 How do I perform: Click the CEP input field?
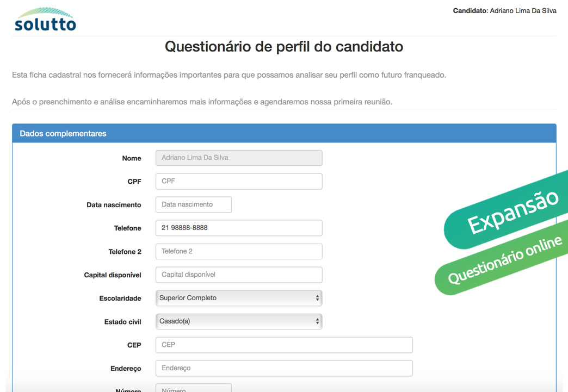click(284, 345)
